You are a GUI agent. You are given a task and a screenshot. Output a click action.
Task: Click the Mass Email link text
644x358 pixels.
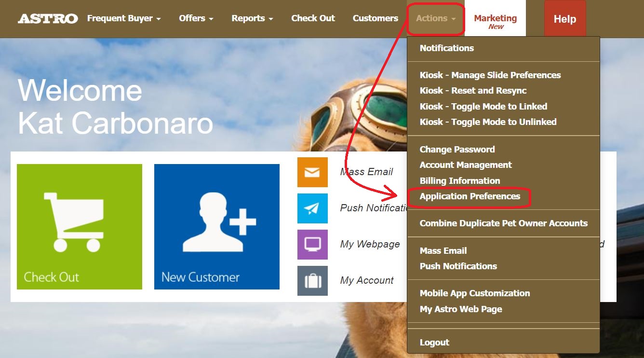click(366, 172)
